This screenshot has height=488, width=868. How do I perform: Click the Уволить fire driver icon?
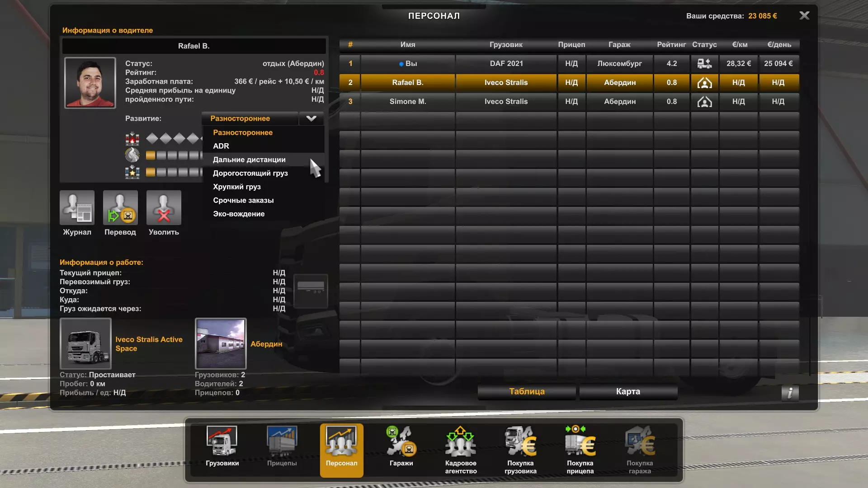tap(164, 208)
